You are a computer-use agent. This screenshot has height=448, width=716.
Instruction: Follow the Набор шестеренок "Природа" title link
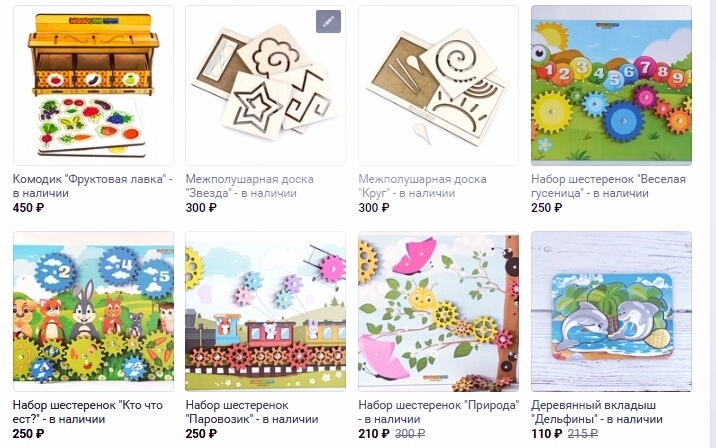click(439, 412)
